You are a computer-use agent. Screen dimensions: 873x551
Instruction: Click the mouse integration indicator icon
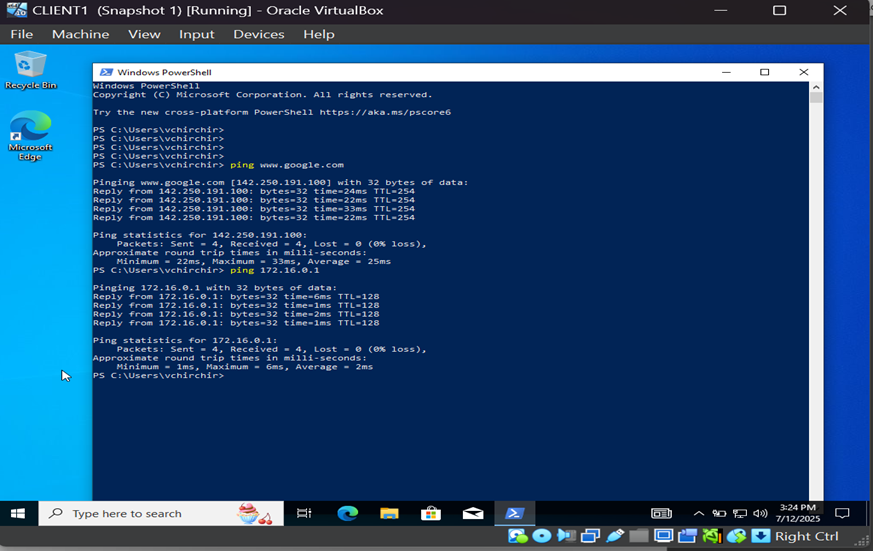(736, 536)
